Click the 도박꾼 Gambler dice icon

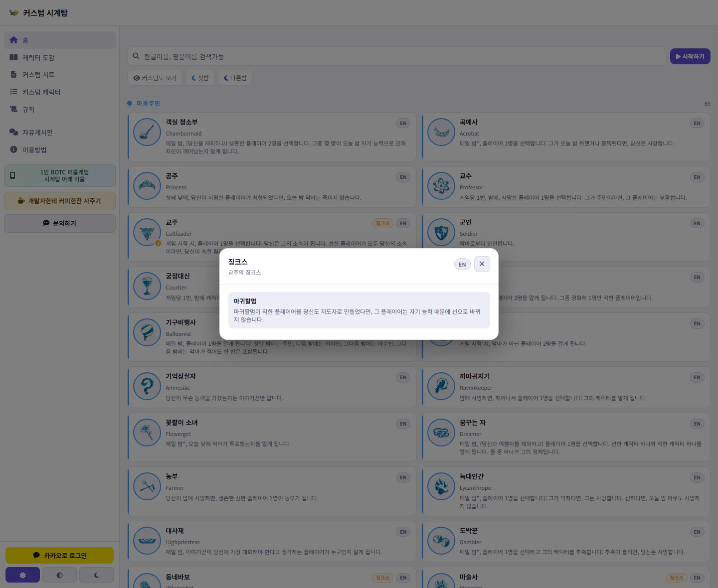(441, 541)
